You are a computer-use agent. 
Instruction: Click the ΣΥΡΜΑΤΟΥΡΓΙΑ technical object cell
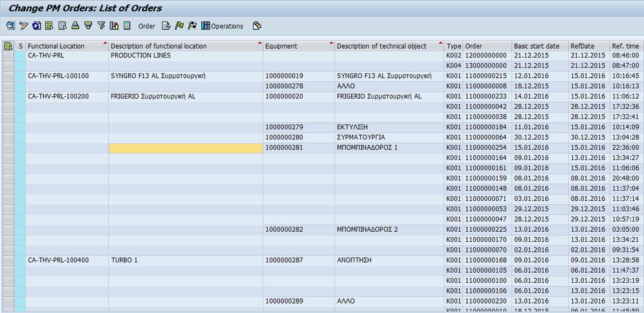click(389, 137)
